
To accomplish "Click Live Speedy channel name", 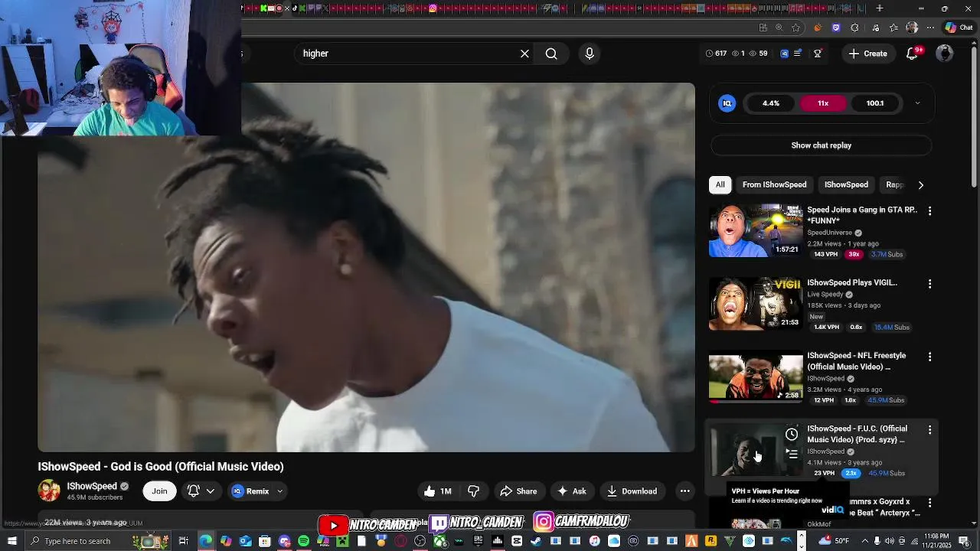I will tap(825, 294).
